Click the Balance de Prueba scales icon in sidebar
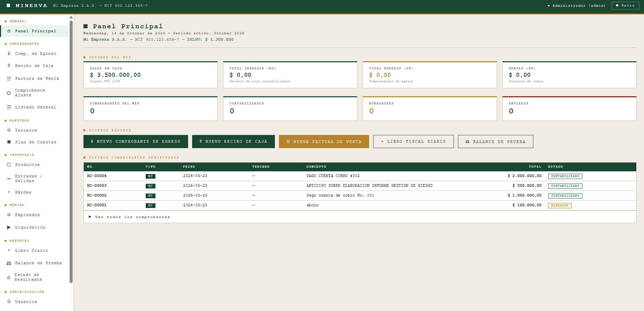 tap(9, 263)
